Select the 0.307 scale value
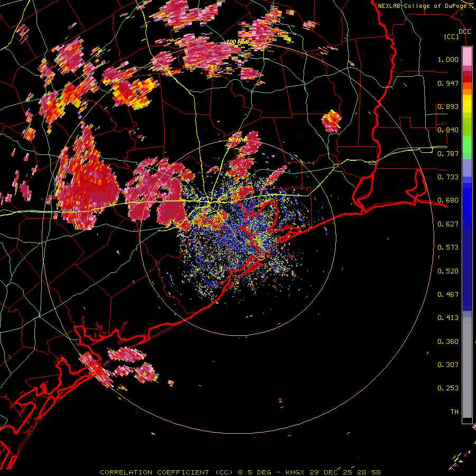Image resolution: width=476 pixels, height=476 pixels. [x=448, y=365]
